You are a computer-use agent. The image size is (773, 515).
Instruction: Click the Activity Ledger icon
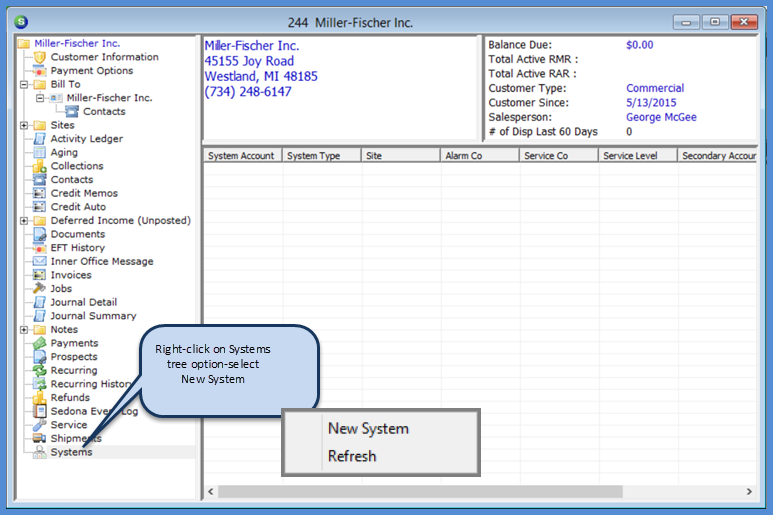39,139
